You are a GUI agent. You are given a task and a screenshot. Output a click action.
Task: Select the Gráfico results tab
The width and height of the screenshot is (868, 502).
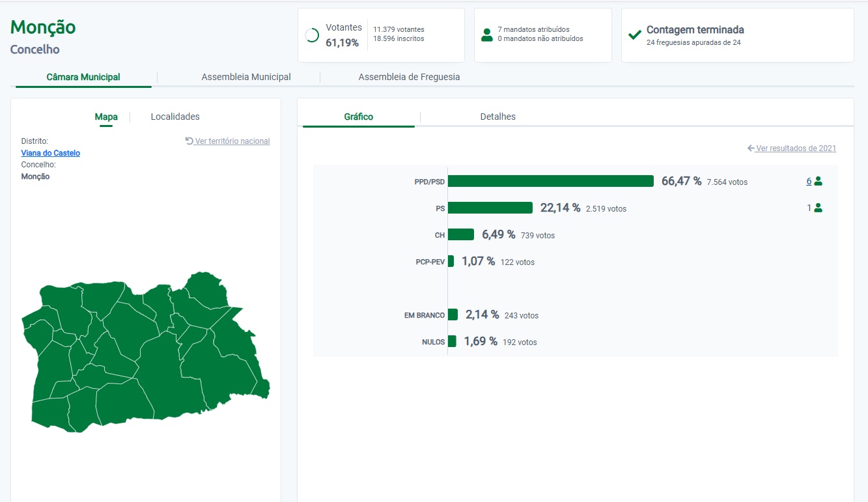[x=359, y=117]
